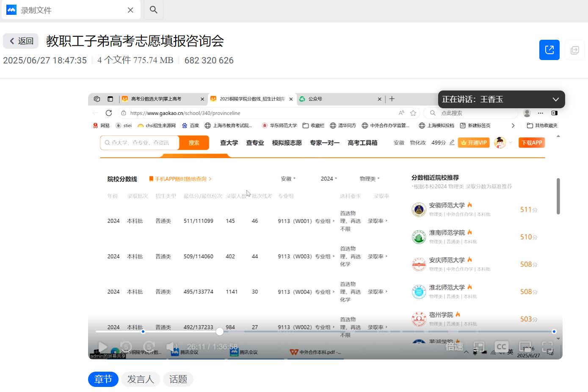Rewind the recording by 5 seconds
This screenshot has width=588, height=392.
point(126,347)
